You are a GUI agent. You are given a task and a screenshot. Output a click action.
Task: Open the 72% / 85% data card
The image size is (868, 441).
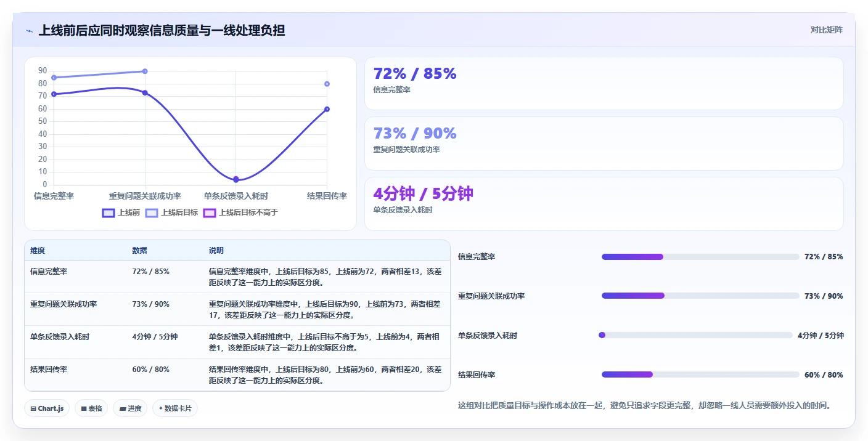[604, 84]
